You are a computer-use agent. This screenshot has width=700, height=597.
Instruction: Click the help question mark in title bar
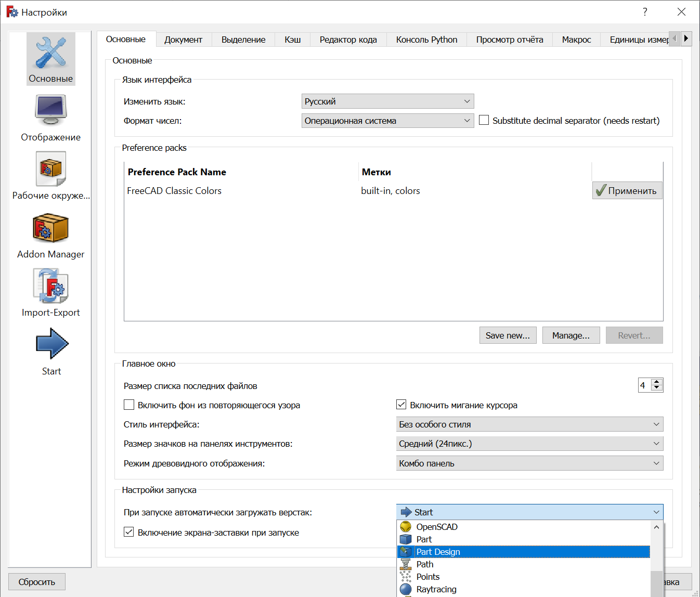click(645, 12)
